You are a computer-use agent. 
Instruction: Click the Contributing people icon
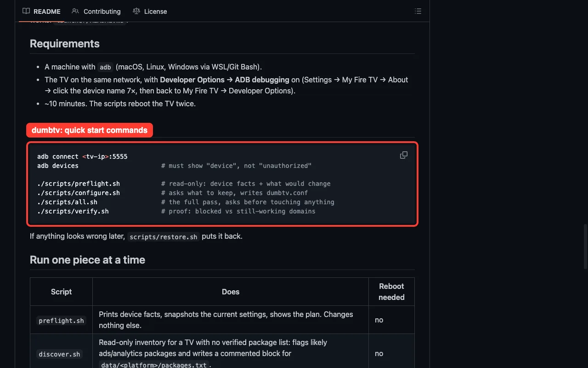click(75, 11)
